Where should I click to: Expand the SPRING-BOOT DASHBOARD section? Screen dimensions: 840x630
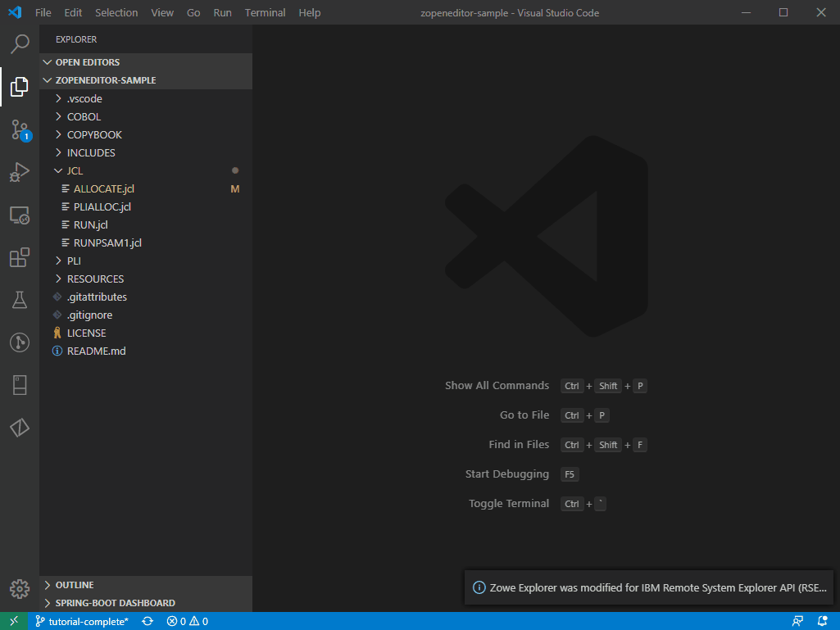(146, 603)
